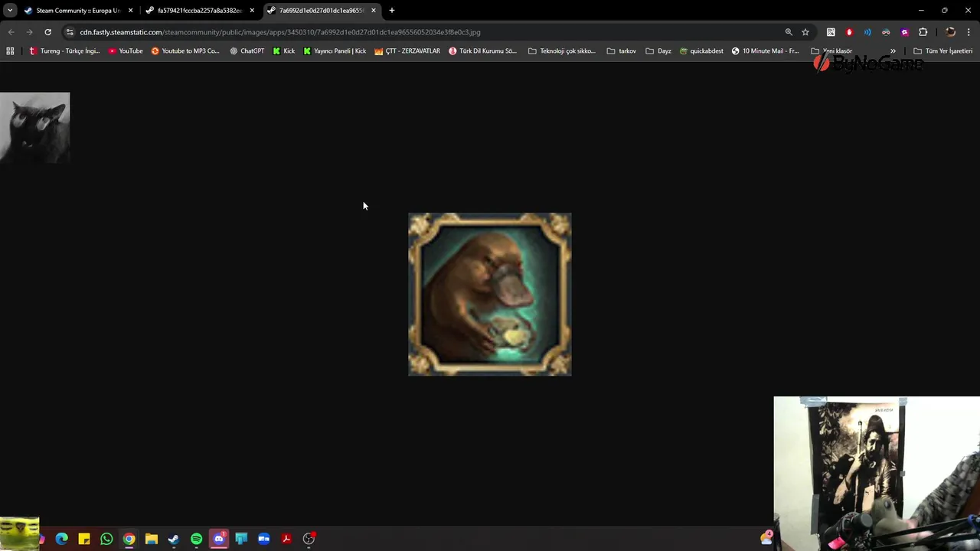Open the blue round app on the taskbar
This screenshot has height=551, width=980.
point(263,539)
